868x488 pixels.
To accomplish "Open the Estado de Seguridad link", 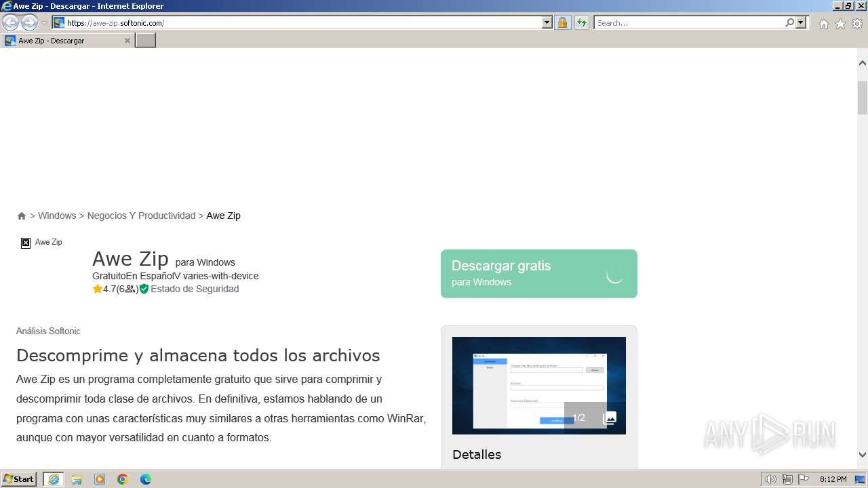I will [195, 289].
